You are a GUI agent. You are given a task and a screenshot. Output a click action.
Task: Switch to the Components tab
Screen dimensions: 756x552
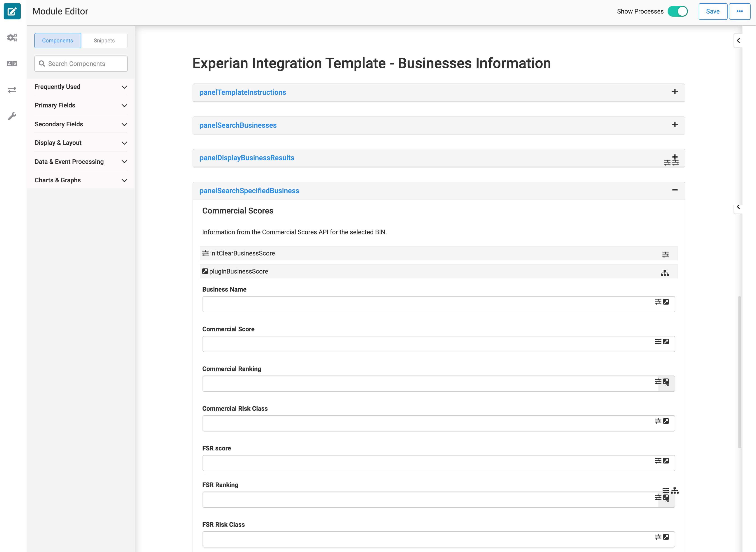point(58,40)
